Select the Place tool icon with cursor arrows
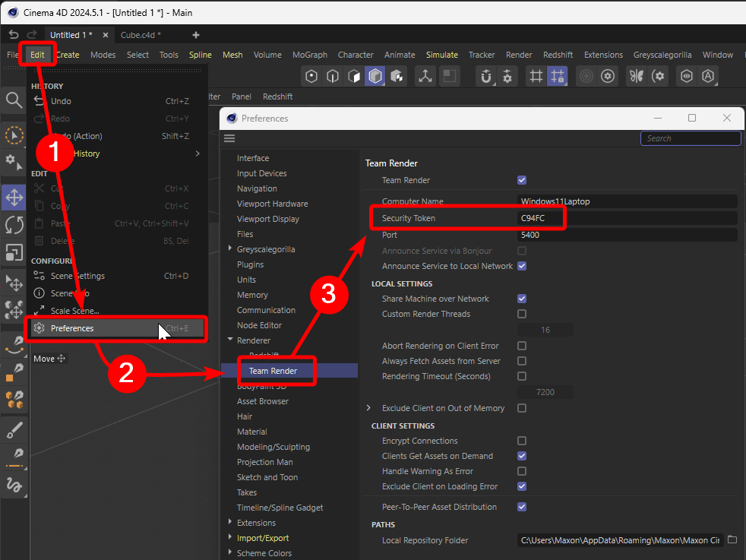This screenshot has width=746, height=560. [14, 283]
